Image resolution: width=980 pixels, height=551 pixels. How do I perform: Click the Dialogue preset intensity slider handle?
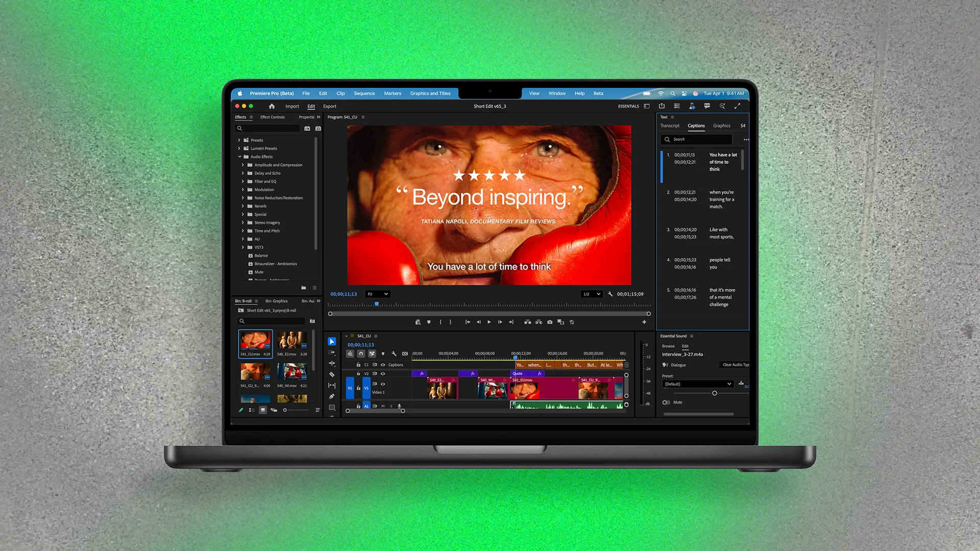715,393
